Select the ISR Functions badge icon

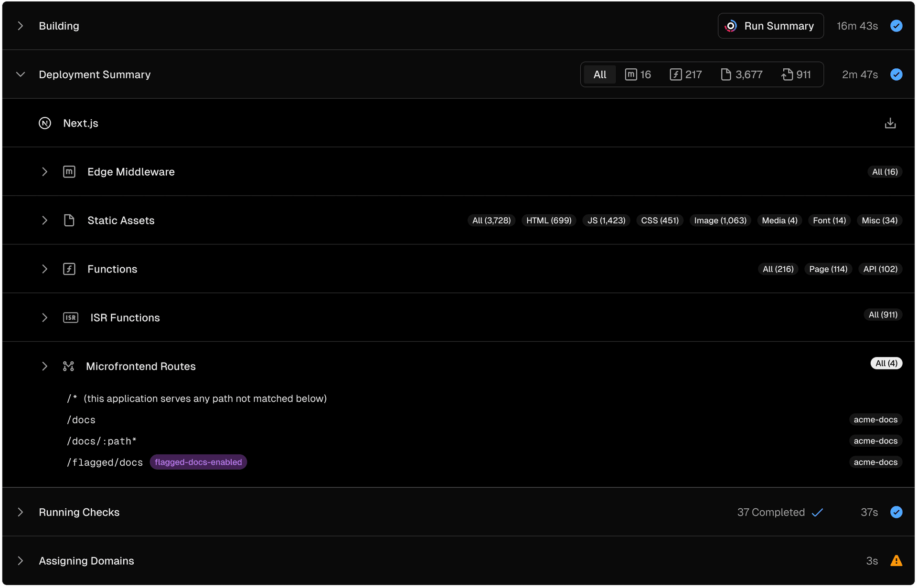pos(70,317)
